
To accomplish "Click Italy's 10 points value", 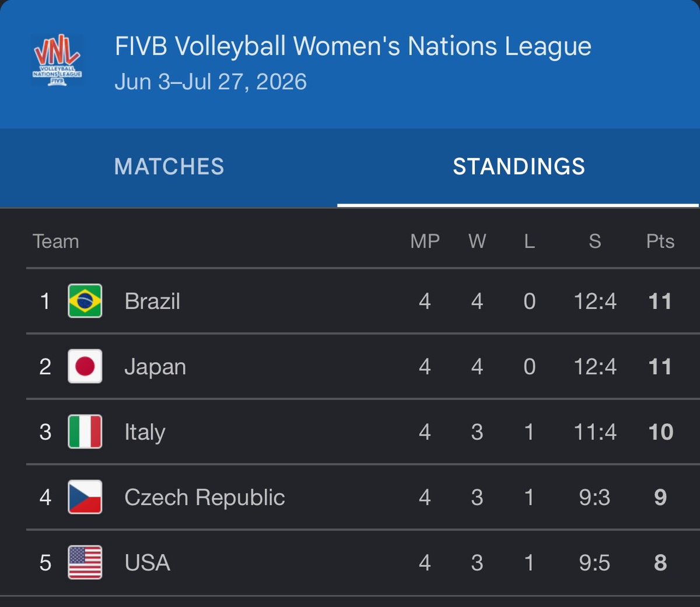I will click(x=660, y=432).
